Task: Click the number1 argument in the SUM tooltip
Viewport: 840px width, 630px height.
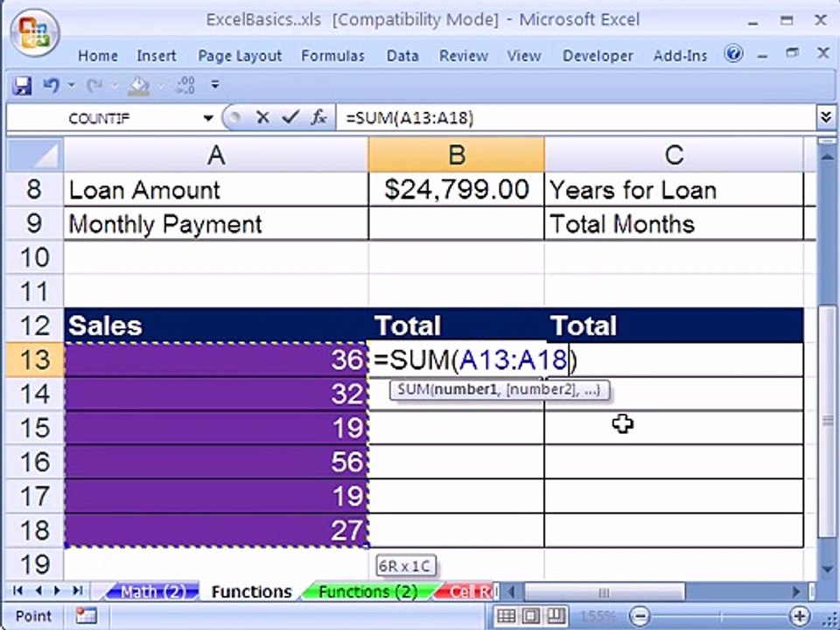Action: coord(465,389)
